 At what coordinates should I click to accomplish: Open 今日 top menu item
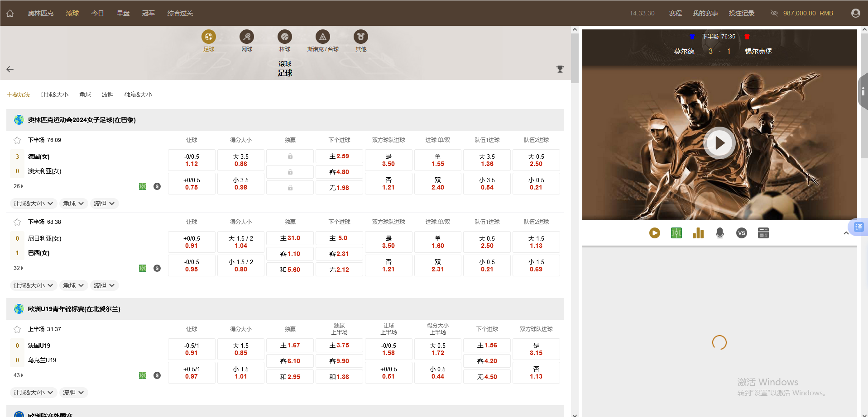[x=98, y=13]
